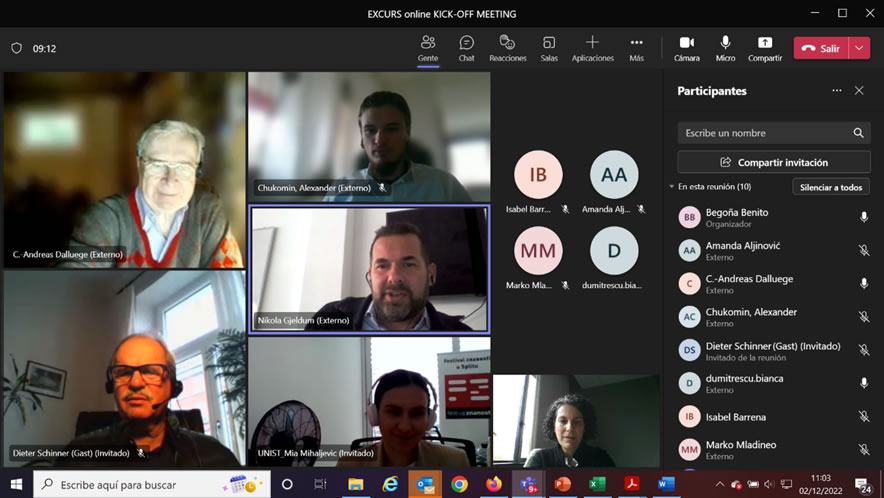Select MM avatar tile in meeting stage
The image size is (884, 498).
tap(538, 250)
